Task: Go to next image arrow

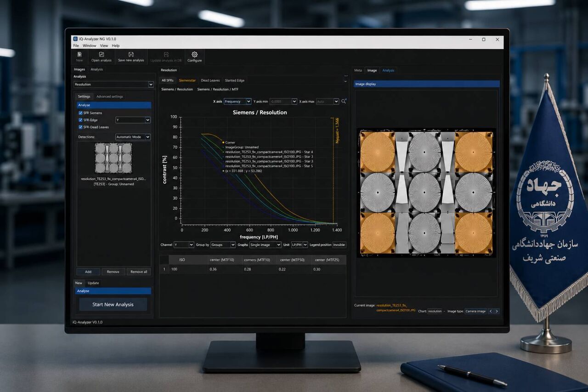Action: click(497, 311)
